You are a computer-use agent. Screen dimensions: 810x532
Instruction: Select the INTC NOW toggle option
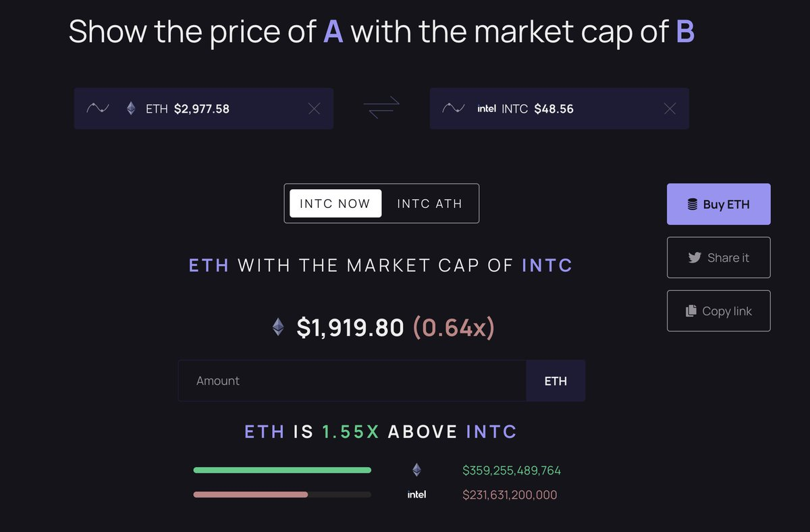point(335,203)
